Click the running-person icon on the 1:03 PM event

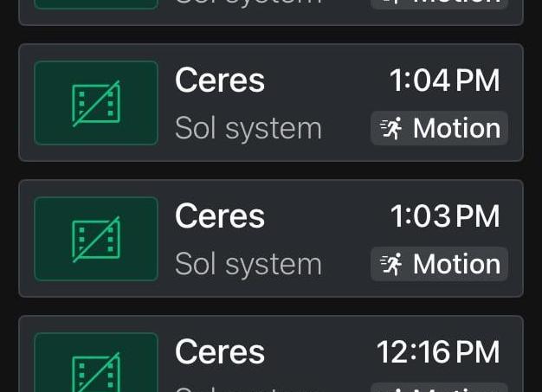[x=392, y=265]
